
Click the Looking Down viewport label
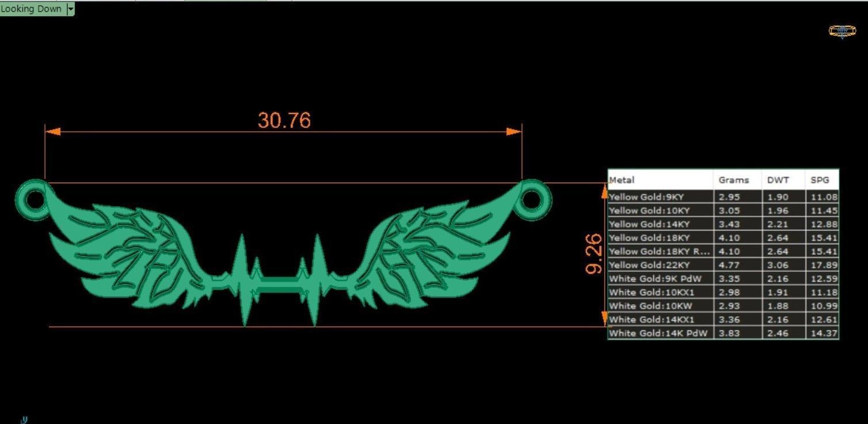tap(33, 9)
